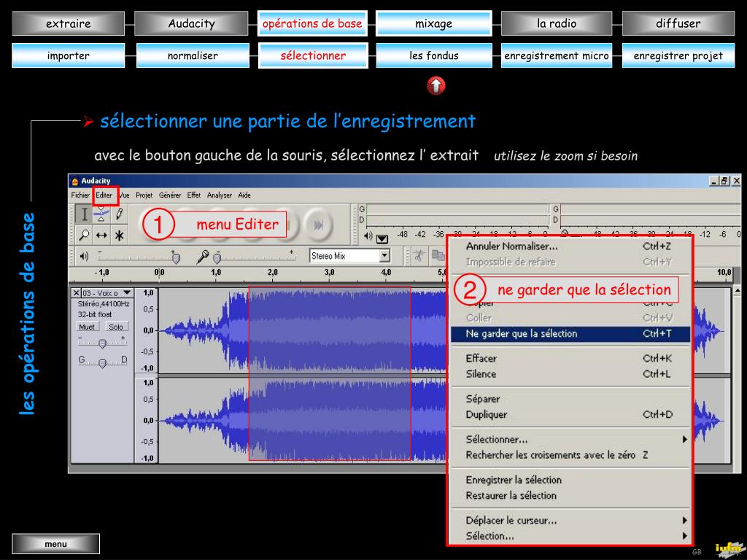The image size is (747, 560).
Task: Open the Stereo Mix input source dropdown
Action: coord(385,256)
